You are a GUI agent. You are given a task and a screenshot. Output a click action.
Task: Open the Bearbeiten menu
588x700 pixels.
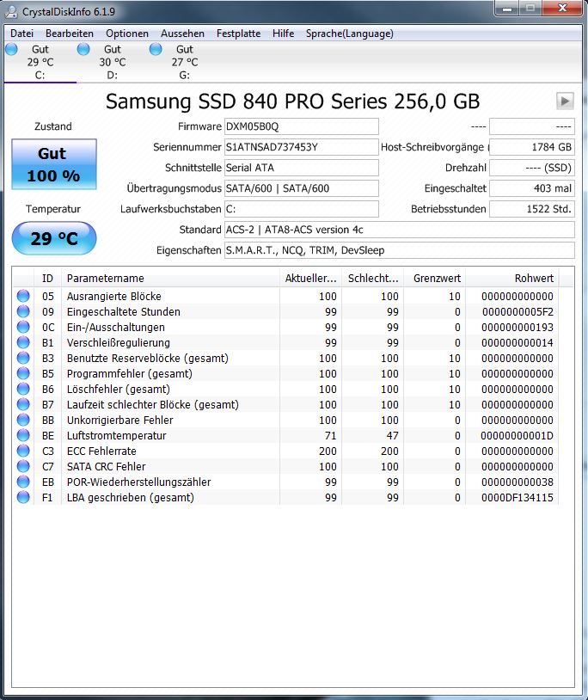70,34
